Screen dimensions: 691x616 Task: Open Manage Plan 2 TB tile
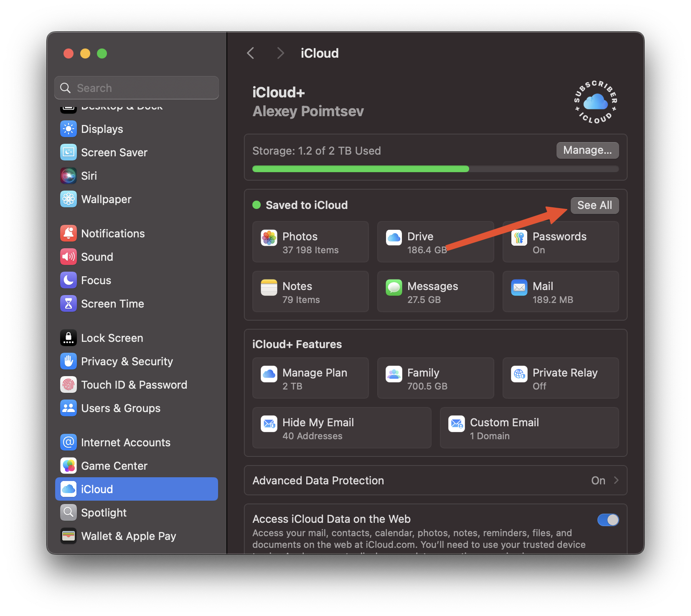[310, 378]
